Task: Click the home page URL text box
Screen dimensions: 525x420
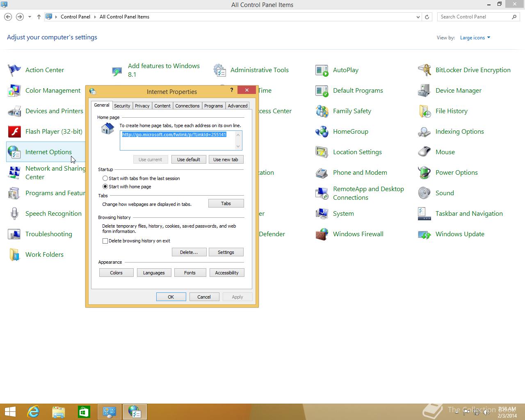Action: click(x=181, y=140)
